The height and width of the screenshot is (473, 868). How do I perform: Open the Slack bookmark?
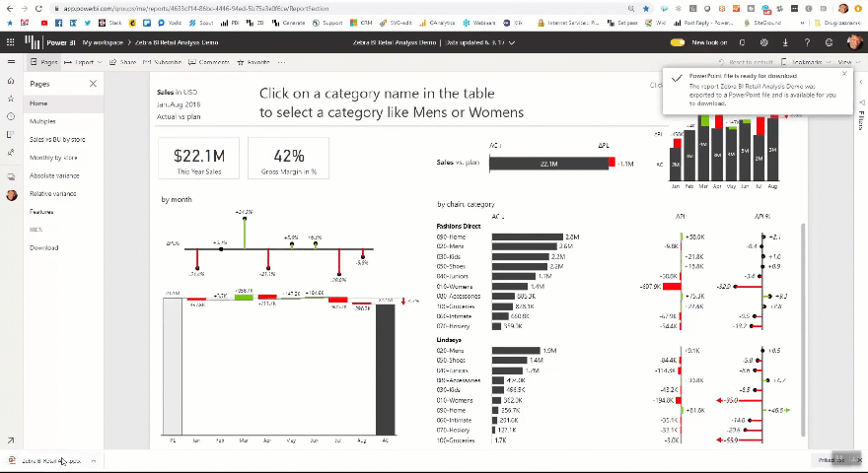point(110,23)
